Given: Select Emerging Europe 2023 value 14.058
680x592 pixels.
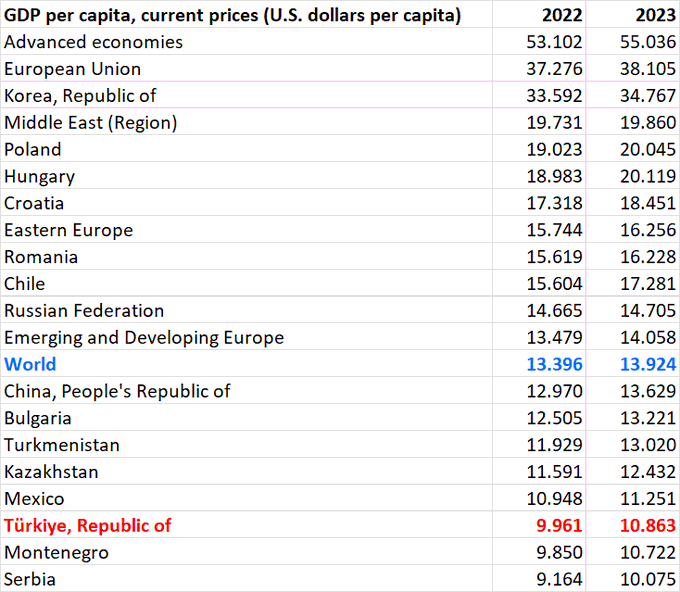Looking at the screenshot, I should click(648, 338).
